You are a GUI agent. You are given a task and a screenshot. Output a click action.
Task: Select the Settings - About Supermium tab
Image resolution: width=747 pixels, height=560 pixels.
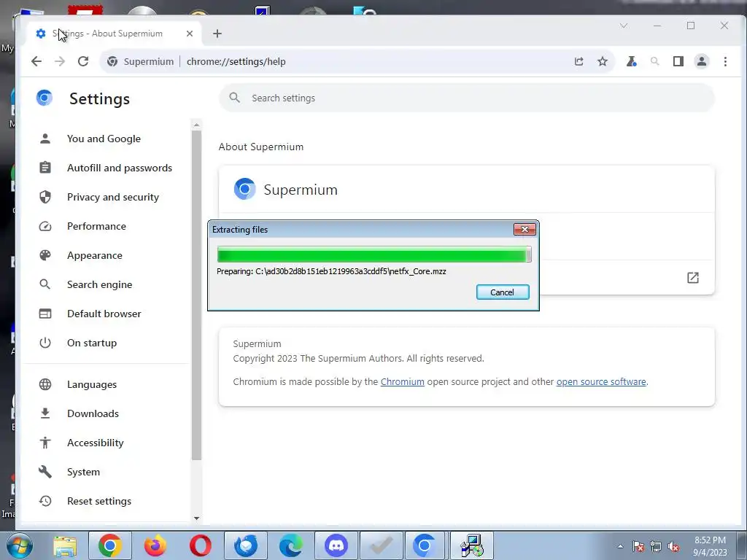113,34
